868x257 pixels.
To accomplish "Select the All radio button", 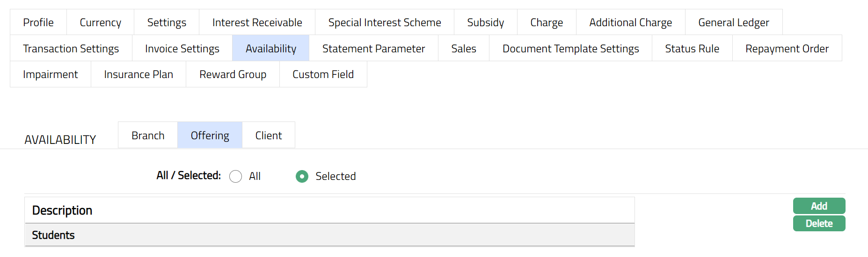I will [x=236, y=176].
